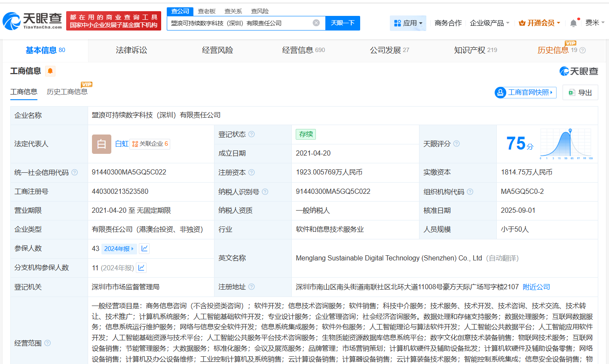This screenshot has height=364, width=609.
Task: Open the 开通会员 dropdown
Action: click(539, 23)
